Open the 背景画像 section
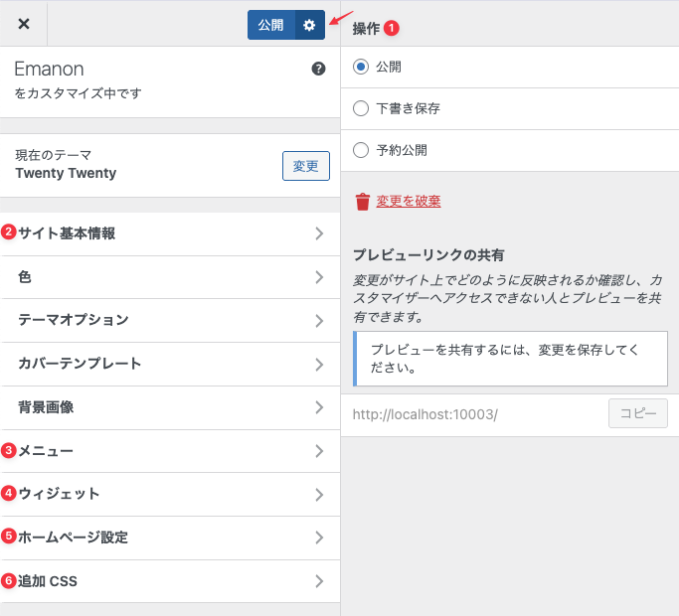Image resolution: width=679 pixels, height=616 pixels. click(x=169, y=407)
